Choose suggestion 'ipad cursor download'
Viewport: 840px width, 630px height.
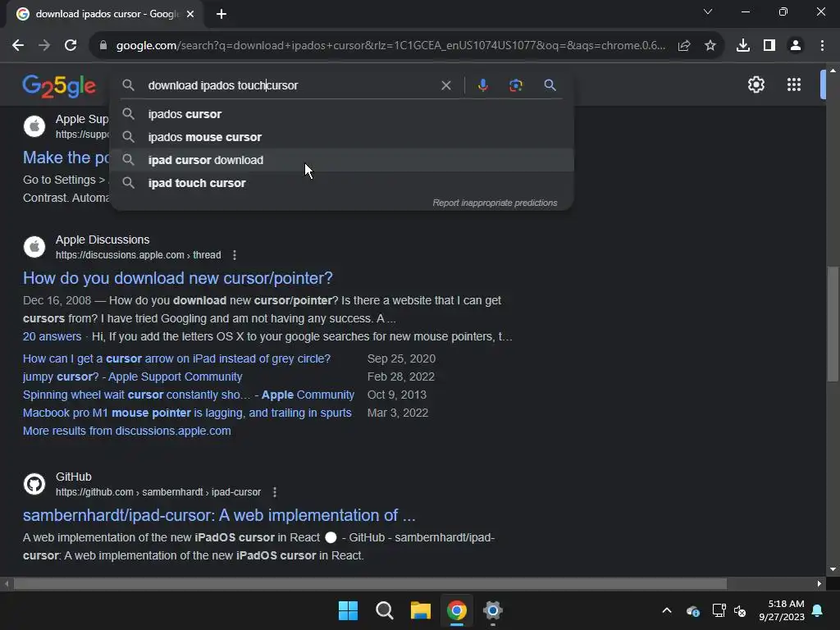(x=342, y=160)
